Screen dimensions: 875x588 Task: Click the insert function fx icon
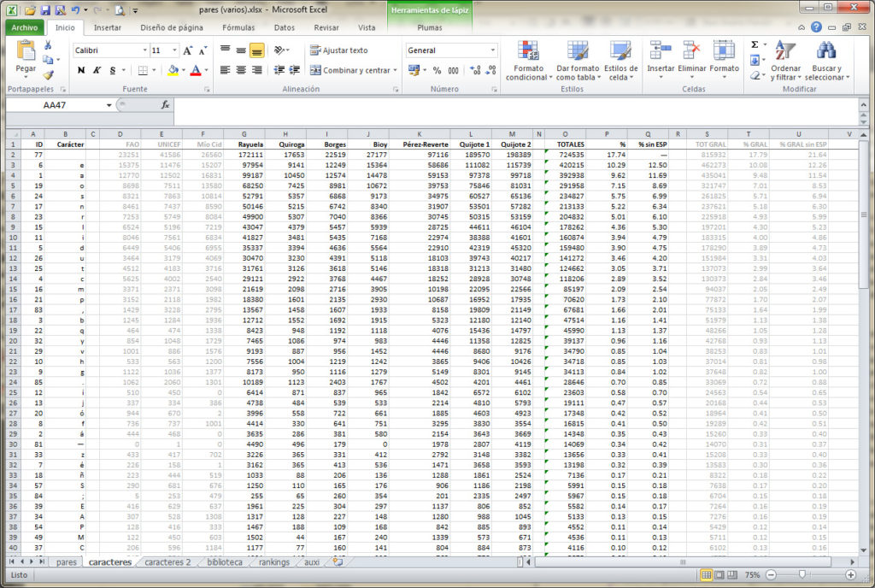pyautogui.click(x=165, y=105)
